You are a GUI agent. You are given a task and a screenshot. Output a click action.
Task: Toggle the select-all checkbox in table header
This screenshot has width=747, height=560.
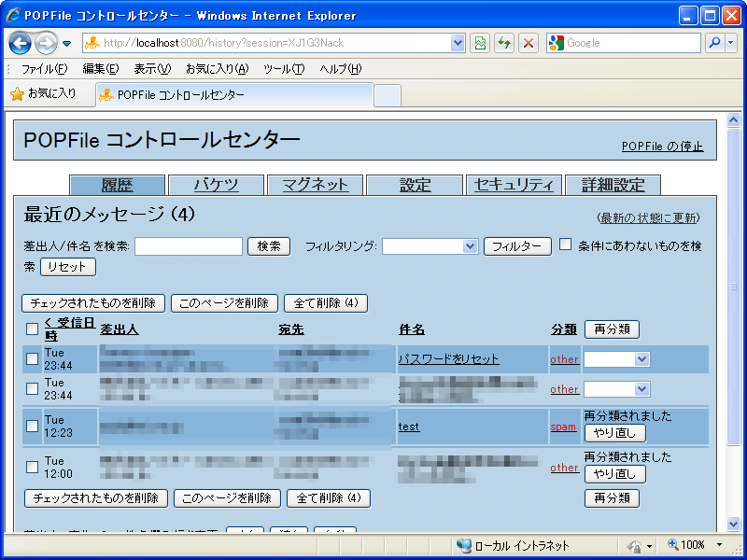(32, 329)
